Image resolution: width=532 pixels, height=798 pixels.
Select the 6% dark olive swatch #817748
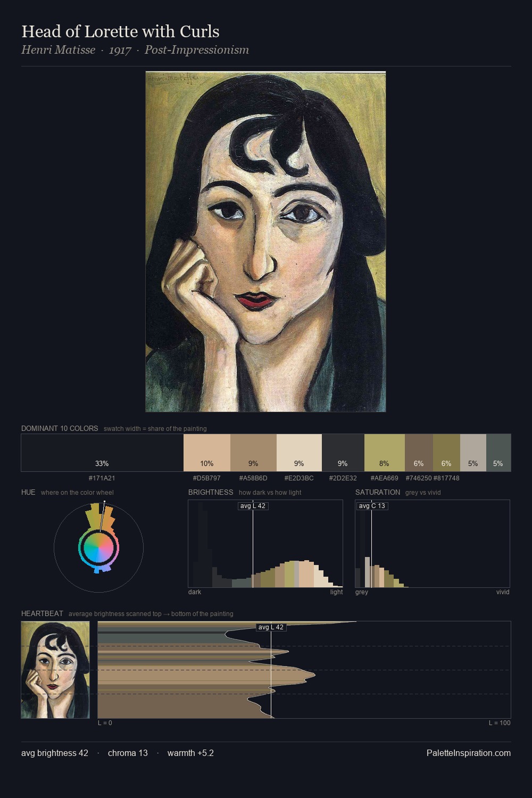pyautogui.click(x=446, y=453)
